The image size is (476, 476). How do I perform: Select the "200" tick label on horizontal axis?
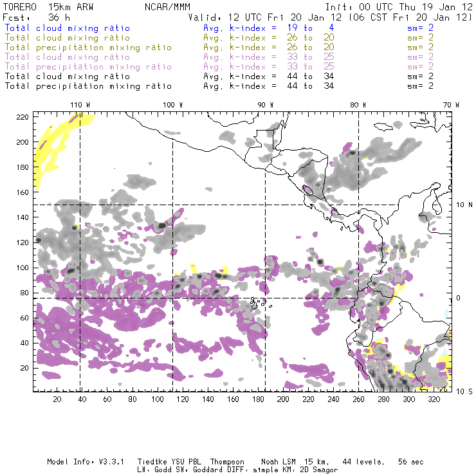[283, 399]
